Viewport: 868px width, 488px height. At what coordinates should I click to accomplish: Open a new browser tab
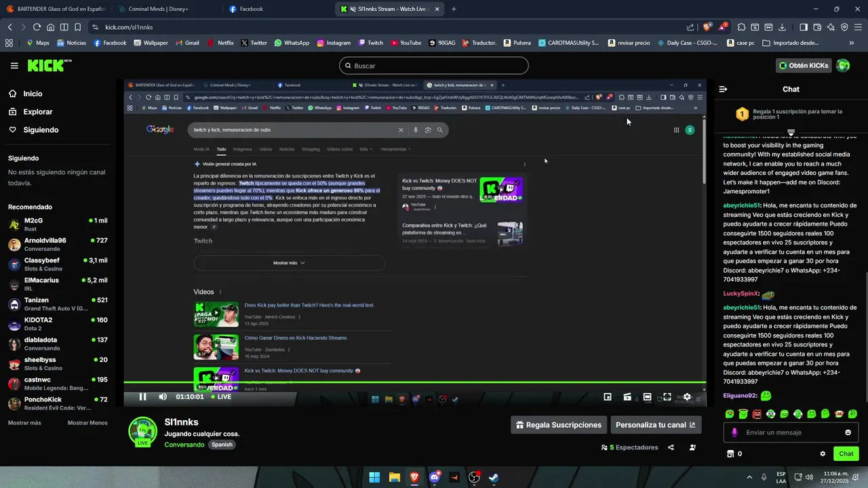tap(454, 9)
